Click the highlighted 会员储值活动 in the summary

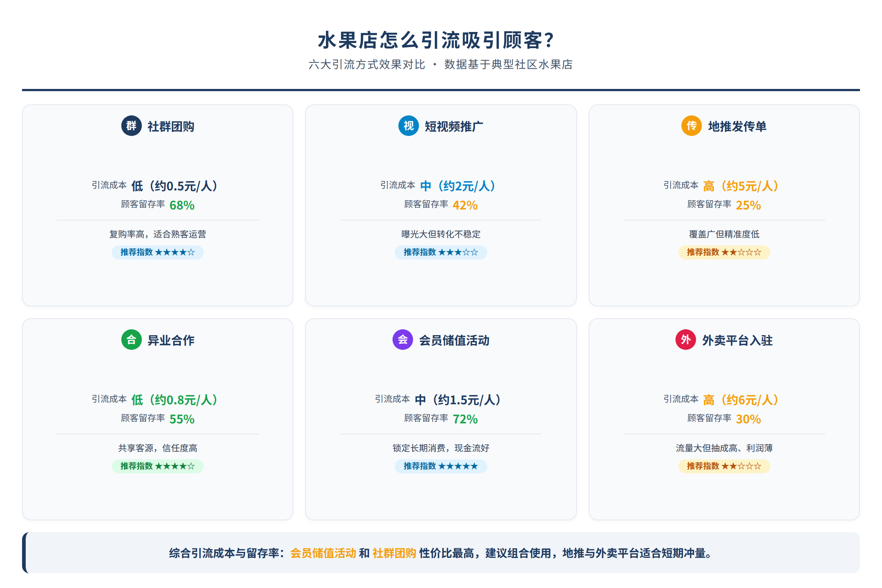pos(323,553)
